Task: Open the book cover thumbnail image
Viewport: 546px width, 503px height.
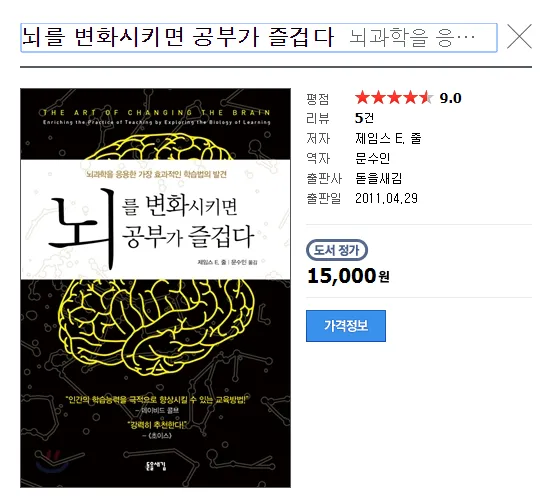Action: pyautogui.click(x=155, y=288)
